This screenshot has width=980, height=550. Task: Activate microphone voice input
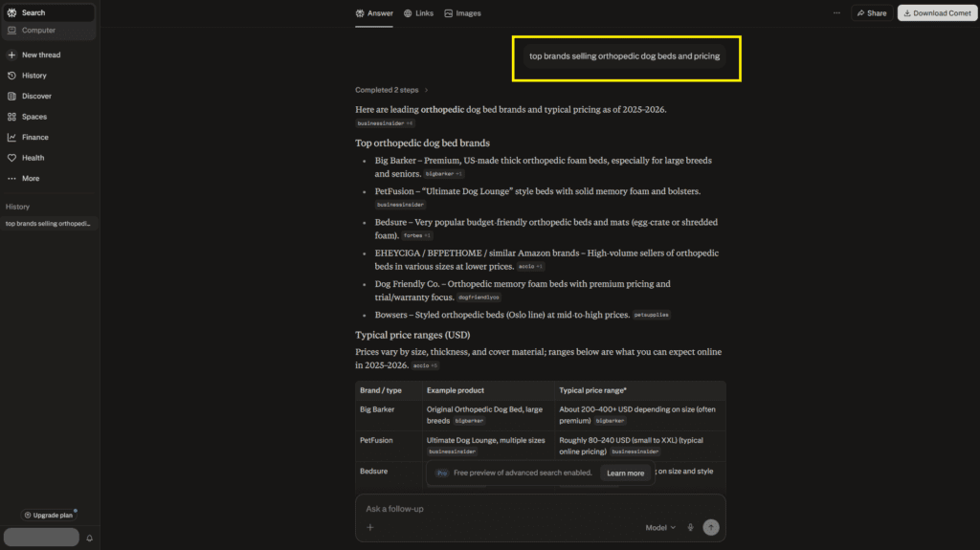691,527
